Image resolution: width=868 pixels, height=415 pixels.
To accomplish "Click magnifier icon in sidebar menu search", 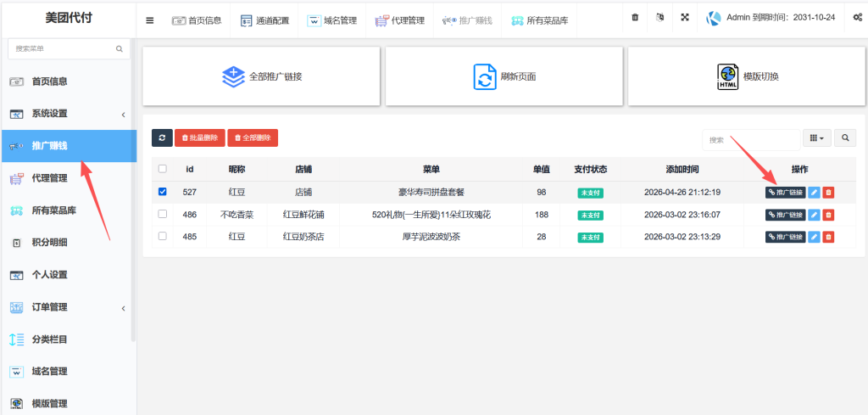I will 119,48.
